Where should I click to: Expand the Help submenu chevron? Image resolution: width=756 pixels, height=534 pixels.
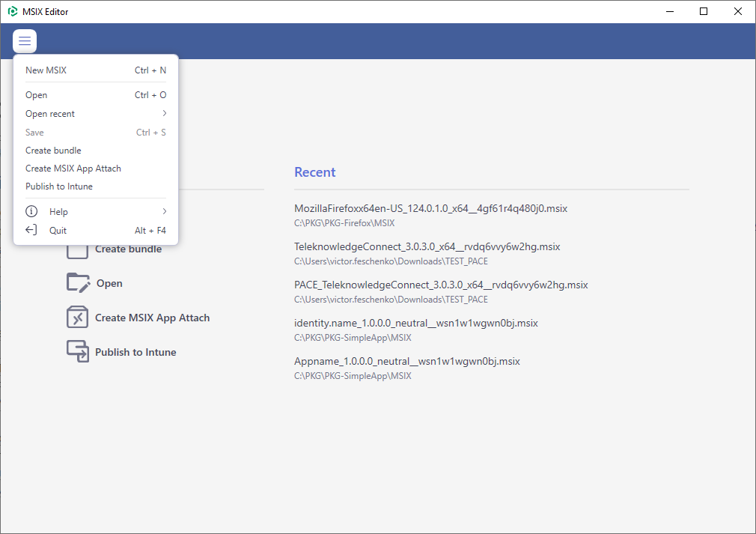coord(164,211)
